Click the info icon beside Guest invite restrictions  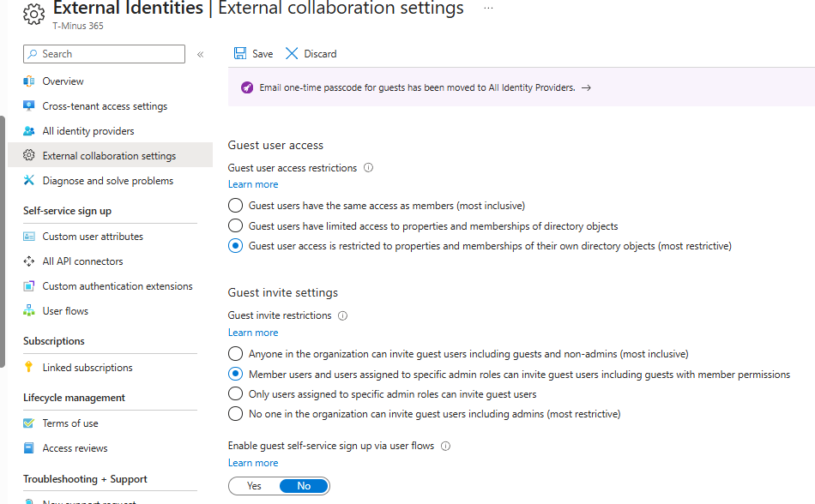pyautogui.click(x=342, y=315)
